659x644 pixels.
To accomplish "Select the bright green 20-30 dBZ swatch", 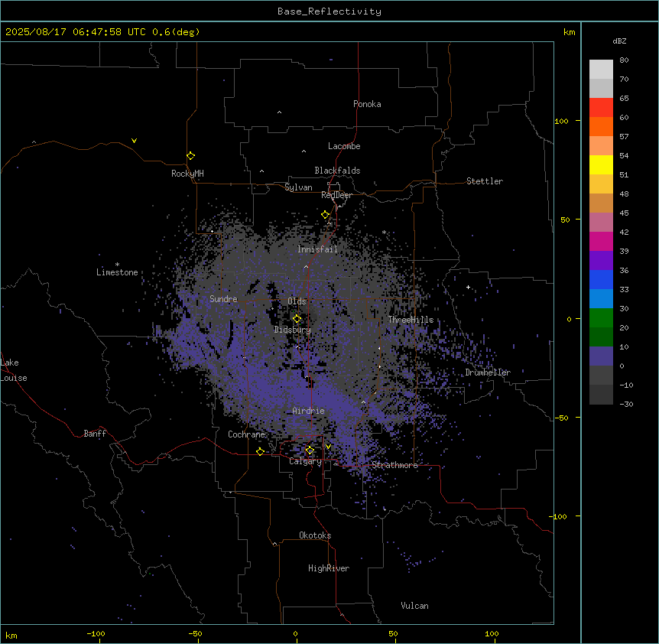I will point(601,318).
